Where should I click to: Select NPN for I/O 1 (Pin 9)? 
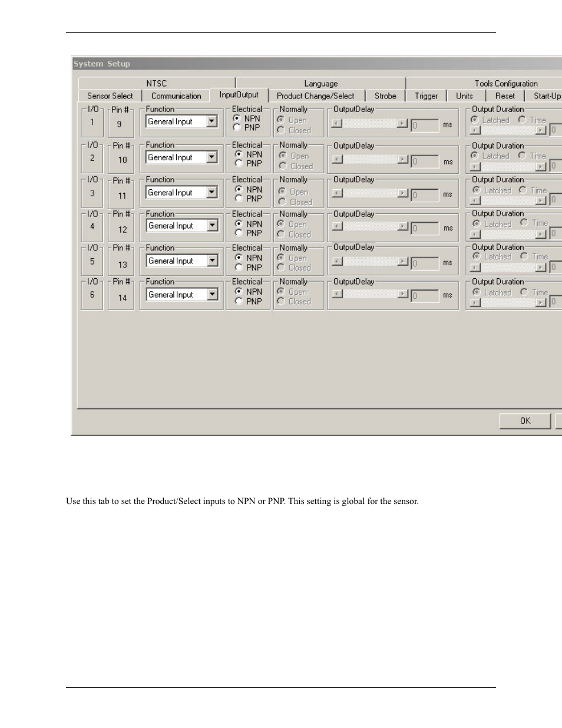(247, 118)
